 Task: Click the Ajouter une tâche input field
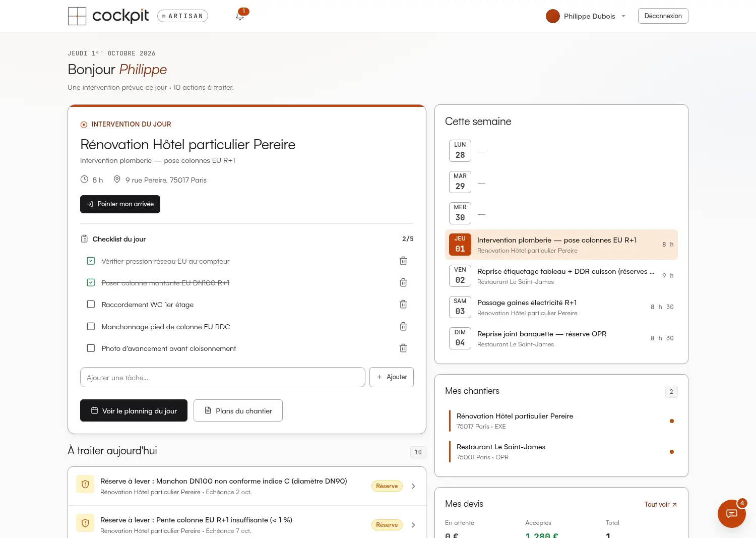(x=222, y=377)
